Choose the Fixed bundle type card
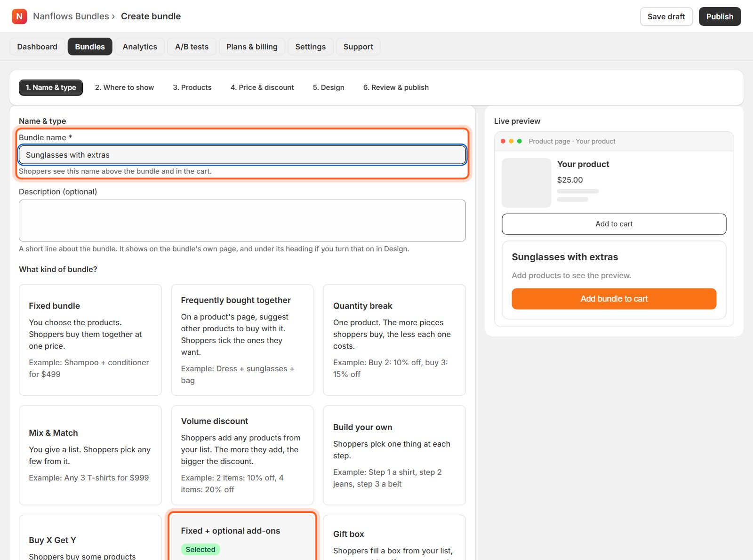The width and height of the screenshot is (753, 560). pyautogui.click(x=90, y=340)
